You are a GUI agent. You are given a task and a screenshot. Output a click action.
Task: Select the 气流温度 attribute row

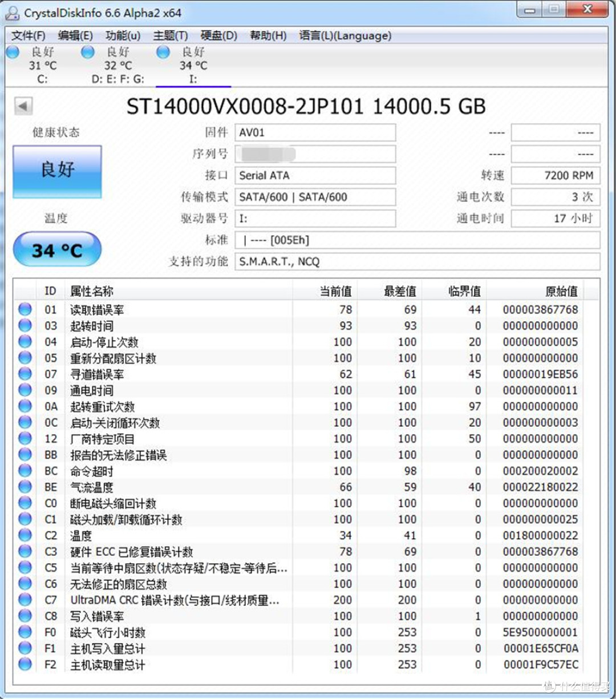(x=299, y=487)
